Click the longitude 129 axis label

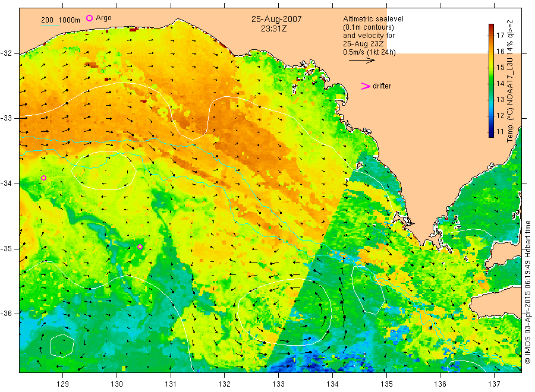tap(63, 384)
